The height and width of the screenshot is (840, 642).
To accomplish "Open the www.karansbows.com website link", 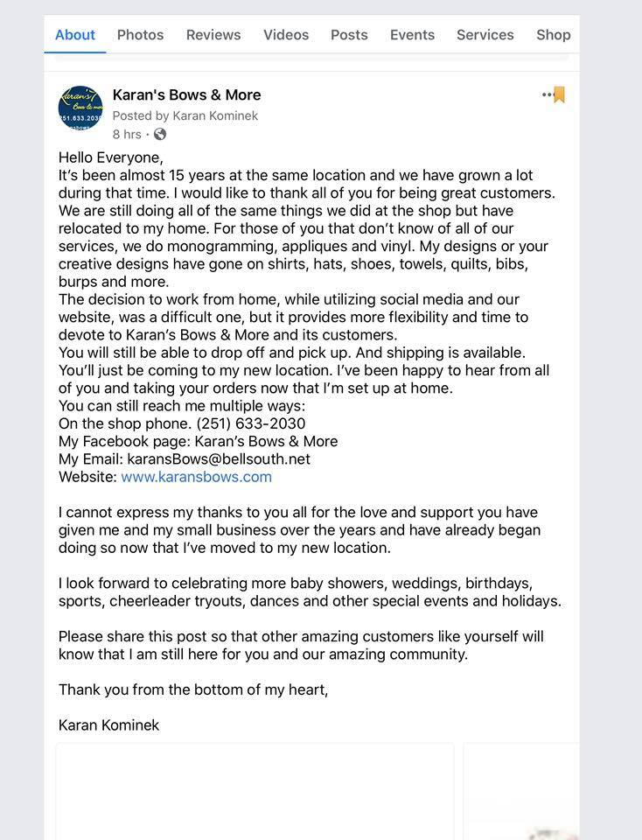I will point(196,477).
